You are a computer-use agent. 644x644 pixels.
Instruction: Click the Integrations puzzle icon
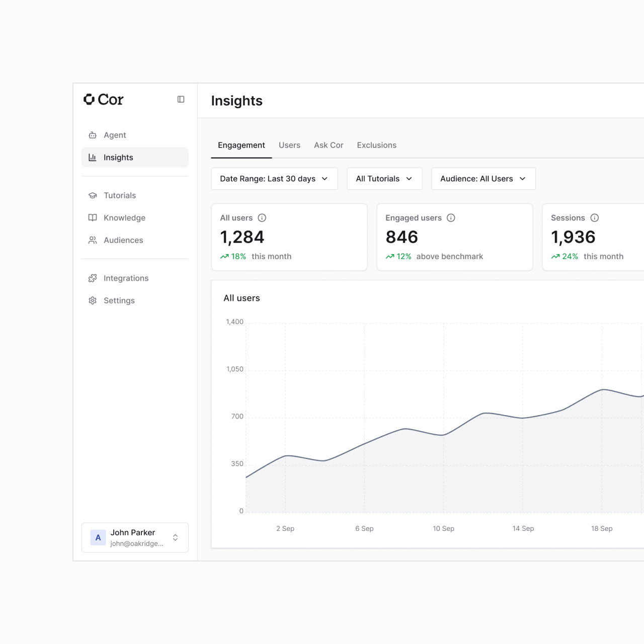click(93, 278)
